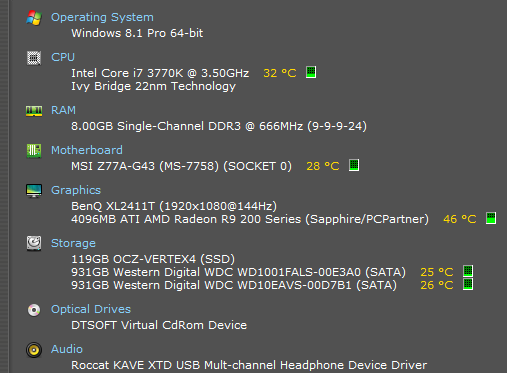Go to the RAM section heading
Viewport: 507px width, 373px height.
63,110
